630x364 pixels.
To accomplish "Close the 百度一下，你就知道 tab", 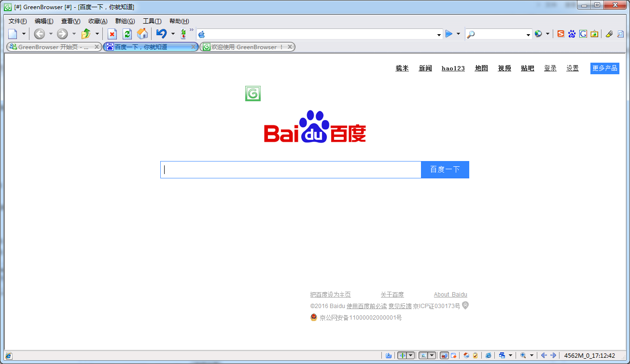I will coord(194,47).
